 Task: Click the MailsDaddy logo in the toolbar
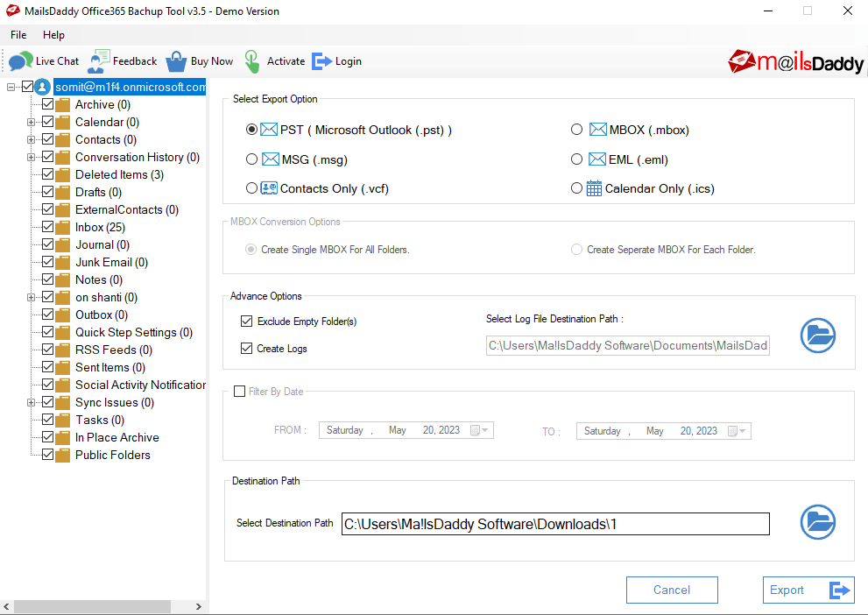(795, 62)
